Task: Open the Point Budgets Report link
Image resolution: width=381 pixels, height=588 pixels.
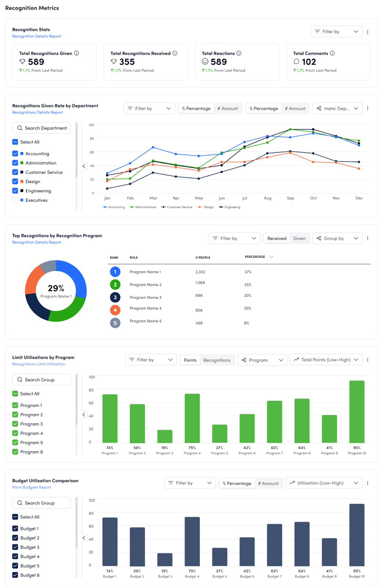Action: (x=32, y=487)
